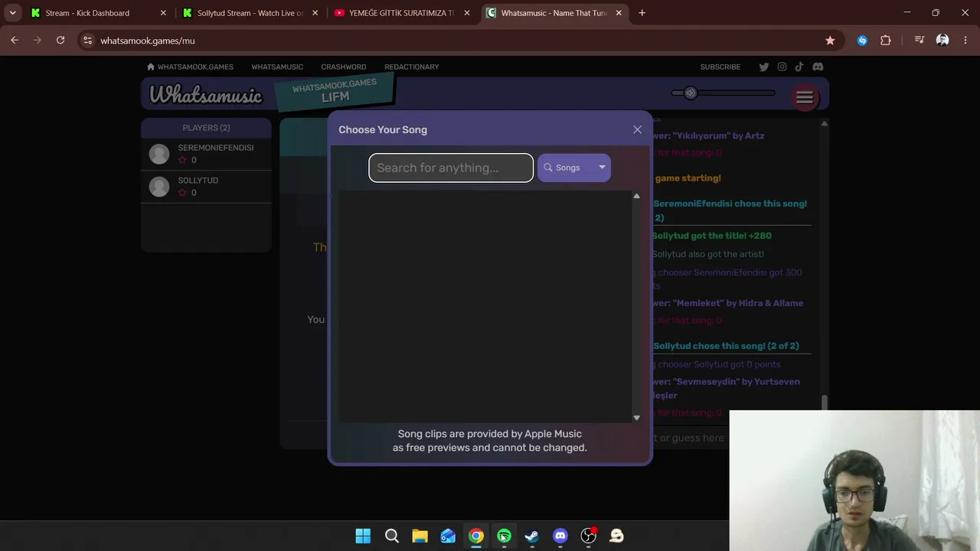Click the PLAYERS (2) header
This screenshot has height=551, width=980.
206,128
